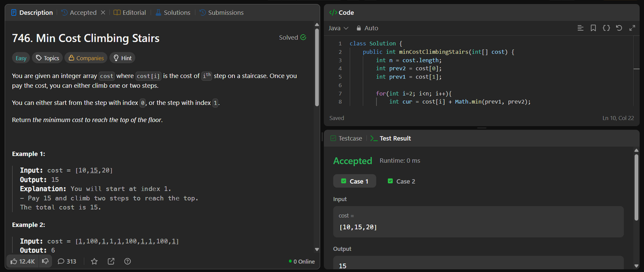Click the problem title Min Cost Climbing Stairs
Image resolution: width=644 pixels, height=272 pixels.
coord(85,38)
